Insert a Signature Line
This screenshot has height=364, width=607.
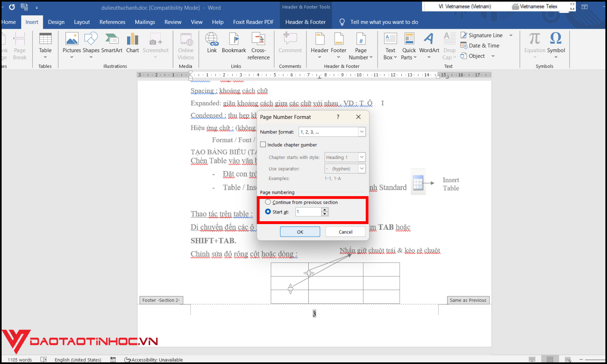[x=482, y=35]
